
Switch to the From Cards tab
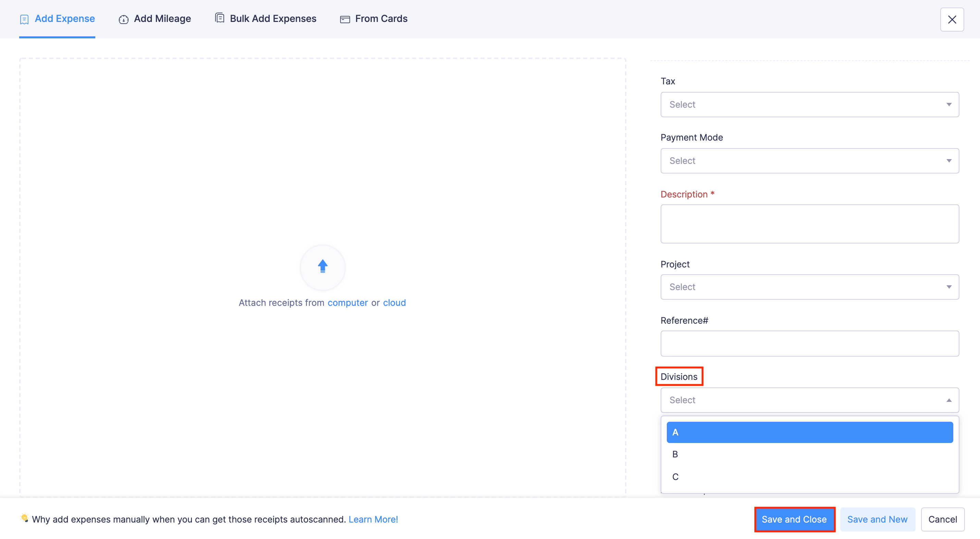[381, 18]
